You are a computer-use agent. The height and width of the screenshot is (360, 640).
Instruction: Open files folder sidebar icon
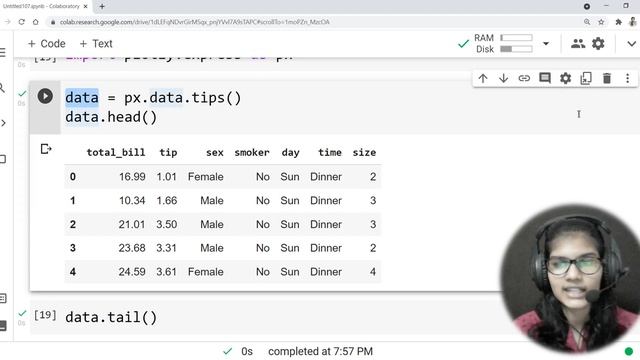pyautogui.click(x=2, y=159)
